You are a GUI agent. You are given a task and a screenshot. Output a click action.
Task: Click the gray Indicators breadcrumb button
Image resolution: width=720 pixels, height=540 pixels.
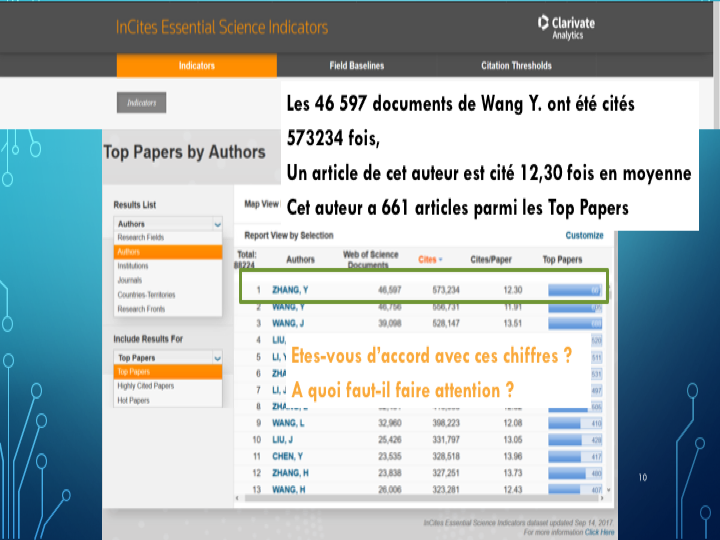(x=141, y=102)
